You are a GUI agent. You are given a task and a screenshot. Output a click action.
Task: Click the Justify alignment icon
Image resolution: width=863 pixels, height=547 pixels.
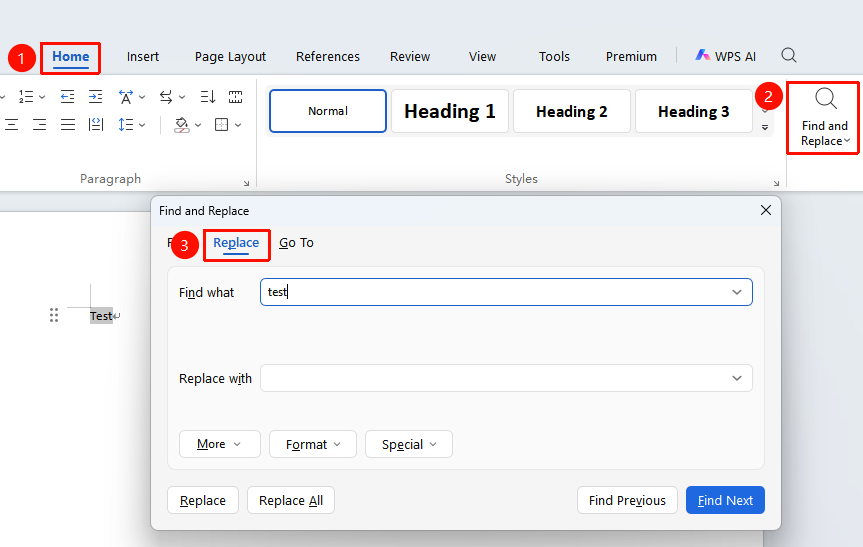(x=68, y=125)
